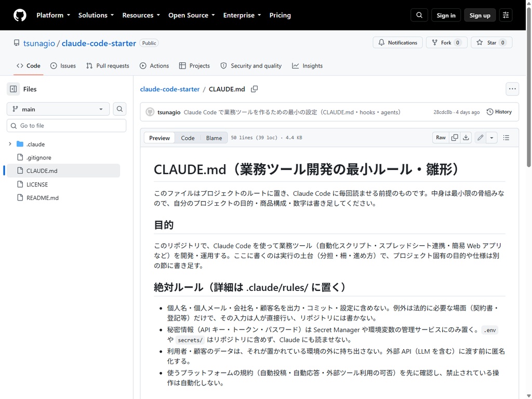Select the Preview file view
Screen dimensions: 532x399
tap(159, 138)
